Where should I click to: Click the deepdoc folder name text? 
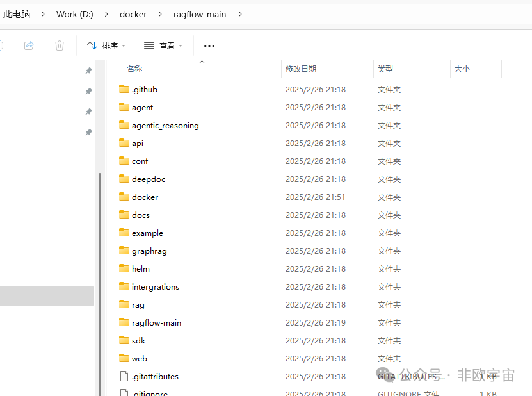pyautogui.click(x=149, y=179)
